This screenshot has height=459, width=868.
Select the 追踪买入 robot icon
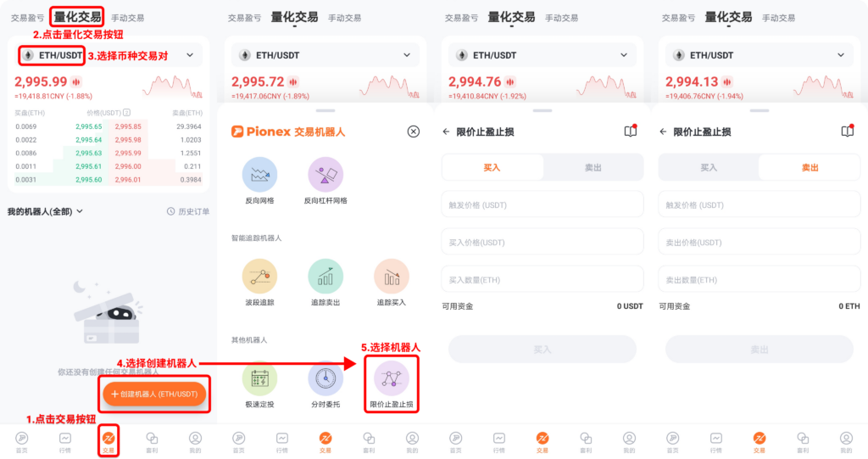coord(392,276)
